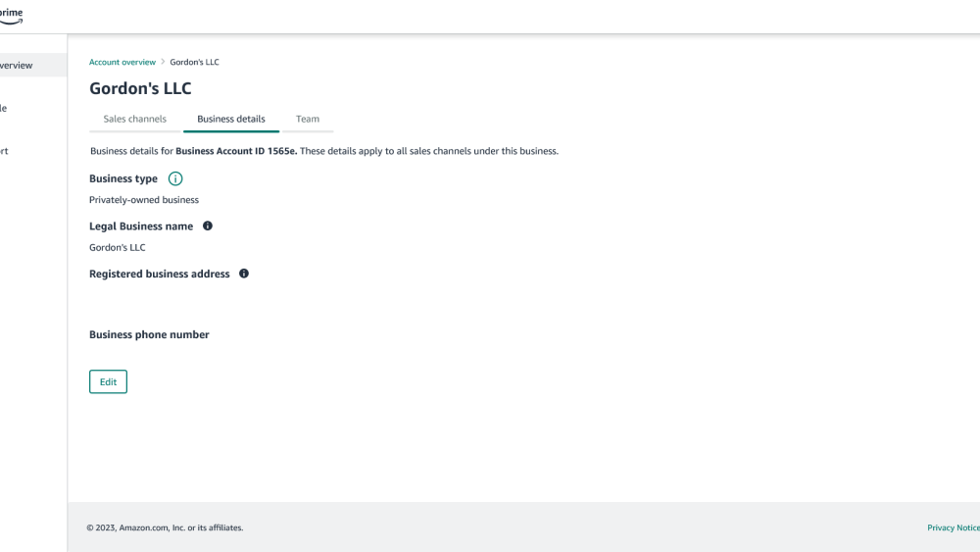Follow the Account overview breadcrumb link

[x=122, y=62]
